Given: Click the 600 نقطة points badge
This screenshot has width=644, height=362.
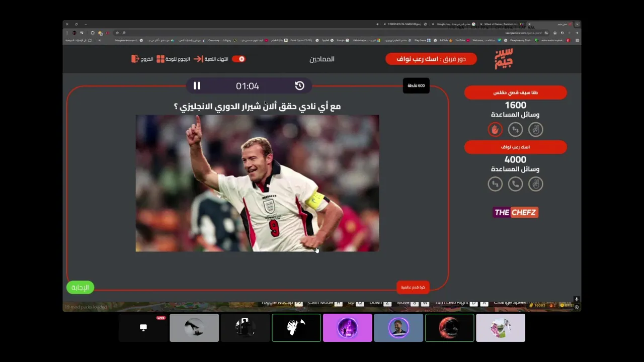Looking at the screenshot, I should click(416, 85).
